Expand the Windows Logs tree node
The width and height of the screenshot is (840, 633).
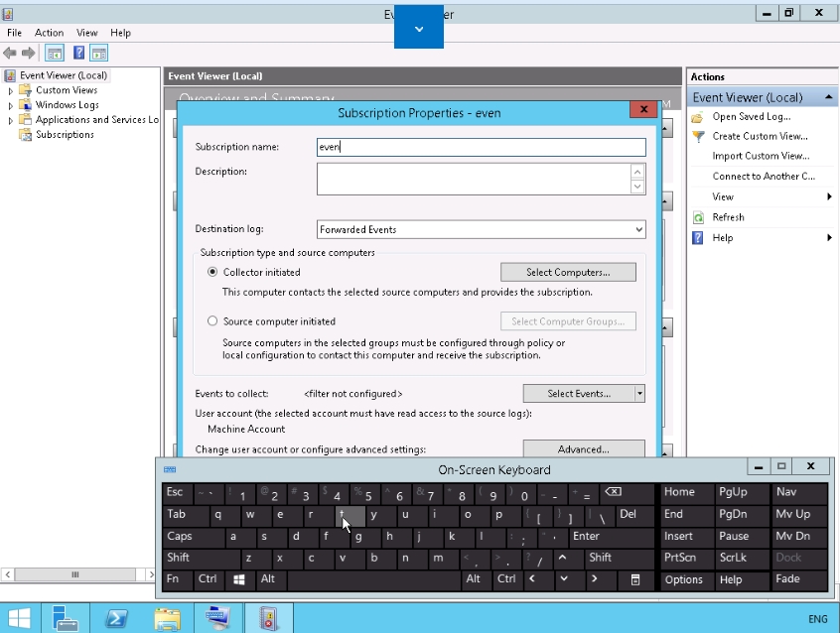(11, 105)
